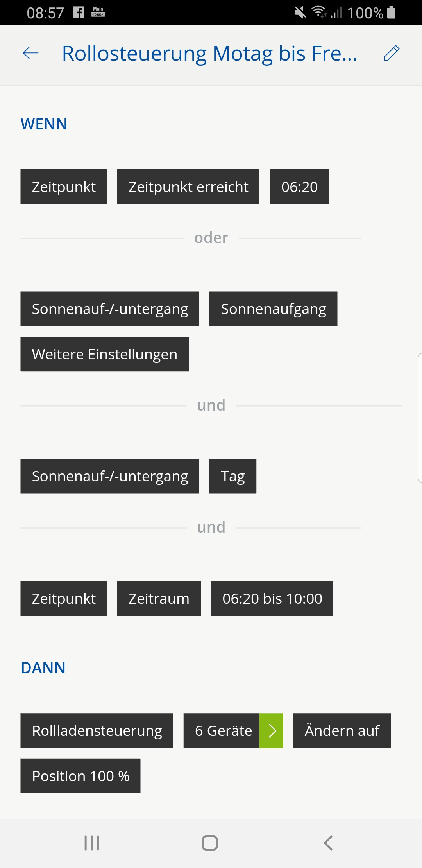The width and height of the screenshot is (422, 868).
Task: Tap the Zeitraum condition type
Action: 159,598
